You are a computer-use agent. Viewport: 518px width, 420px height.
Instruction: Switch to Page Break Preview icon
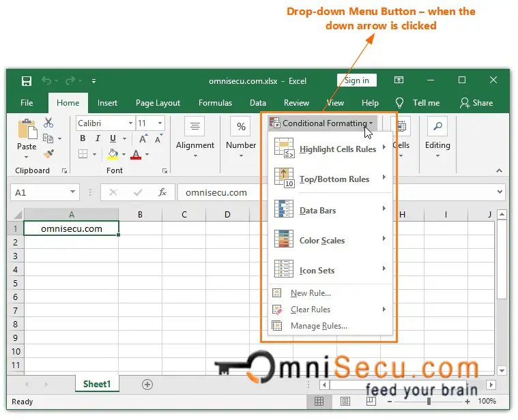point(371,402)
